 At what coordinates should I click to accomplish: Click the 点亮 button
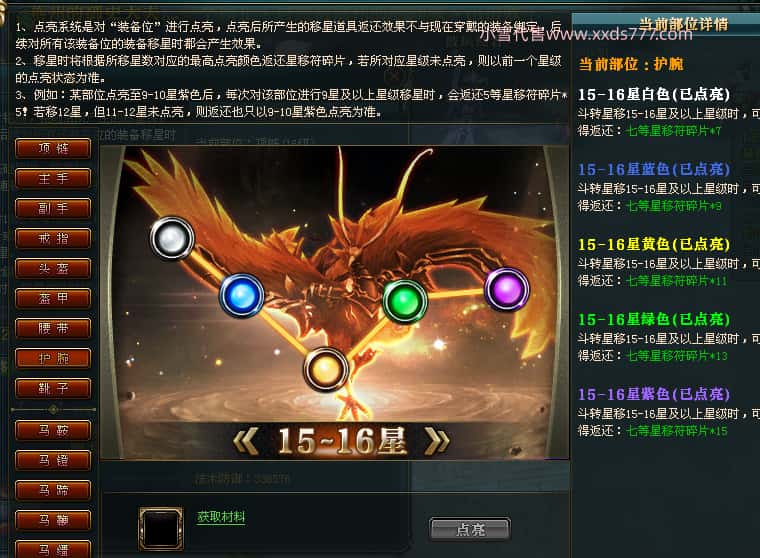click(470, 529)
